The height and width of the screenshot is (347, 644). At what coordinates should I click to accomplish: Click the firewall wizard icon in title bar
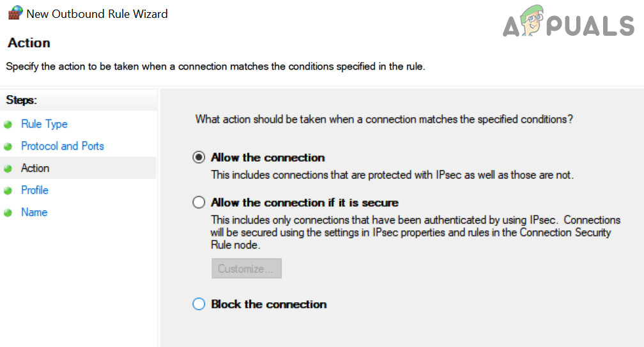(x=13, y=13)
